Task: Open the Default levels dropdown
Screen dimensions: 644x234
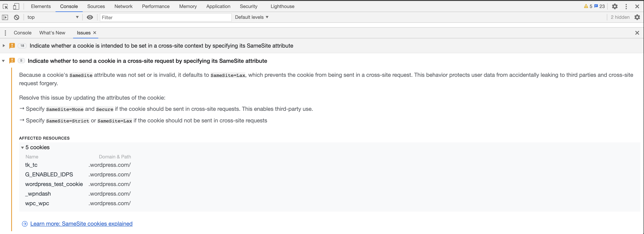Action: coord(251,17)
